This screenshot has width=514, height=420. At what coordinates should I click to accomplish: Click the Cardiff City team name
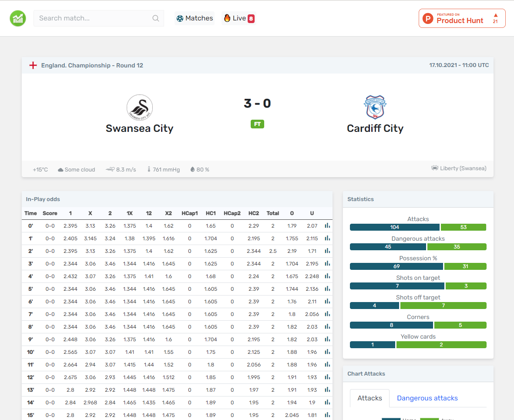tap(375, 128)
